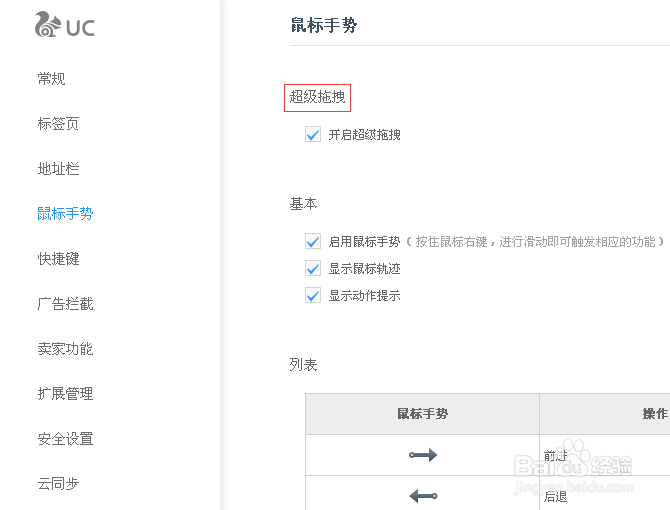Click the right arrow forward gesture icon

tap(423, 455)
